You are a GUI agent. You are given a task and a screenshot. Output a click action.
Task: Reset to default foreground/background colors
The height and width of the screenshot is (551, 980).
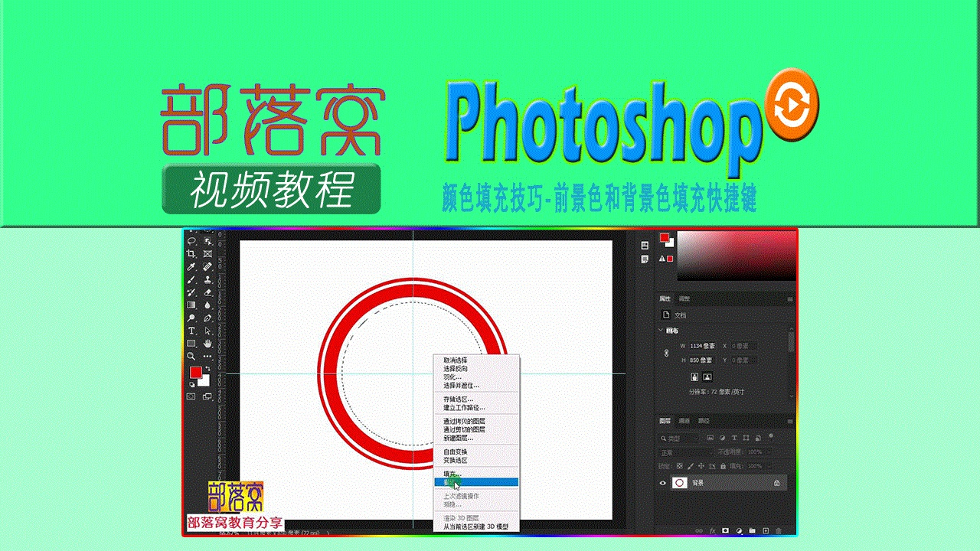coord(191,384)
